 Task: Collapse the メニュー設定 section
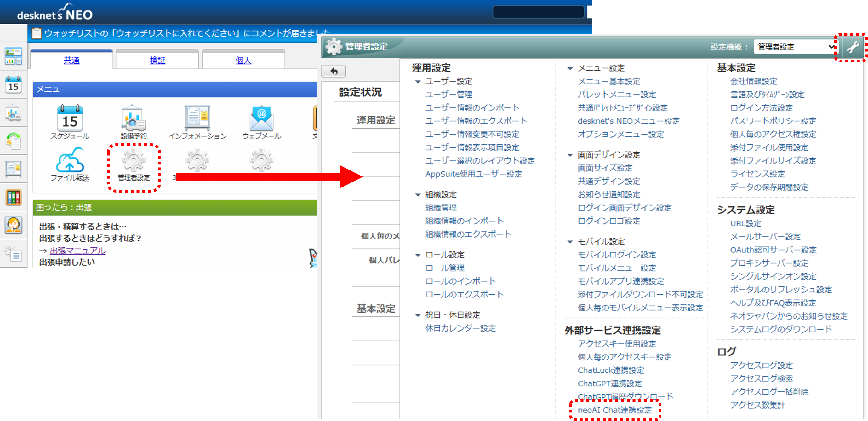570,68
